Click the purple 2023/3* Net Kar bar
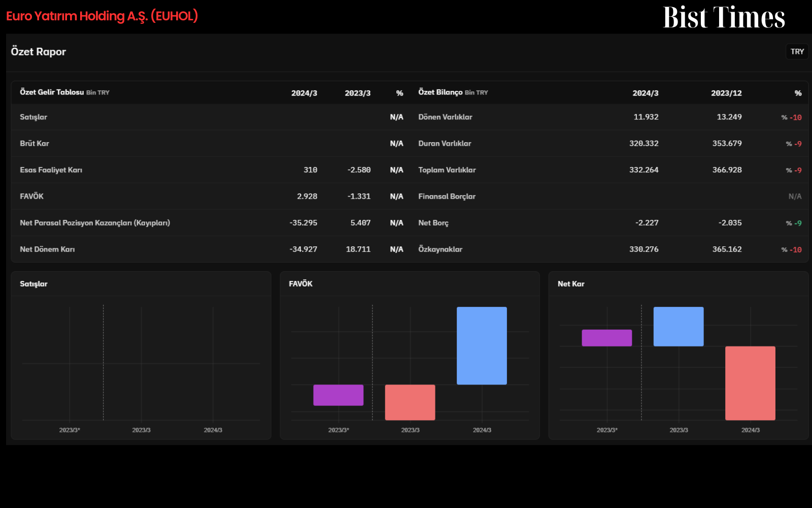 [607, 338]
